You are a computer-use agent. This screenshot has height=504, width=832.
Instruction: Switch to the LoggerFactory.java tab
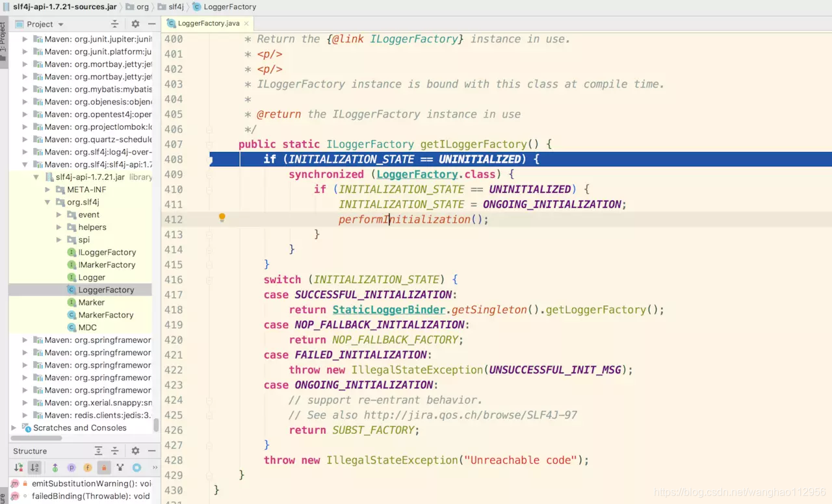[208, 23]
